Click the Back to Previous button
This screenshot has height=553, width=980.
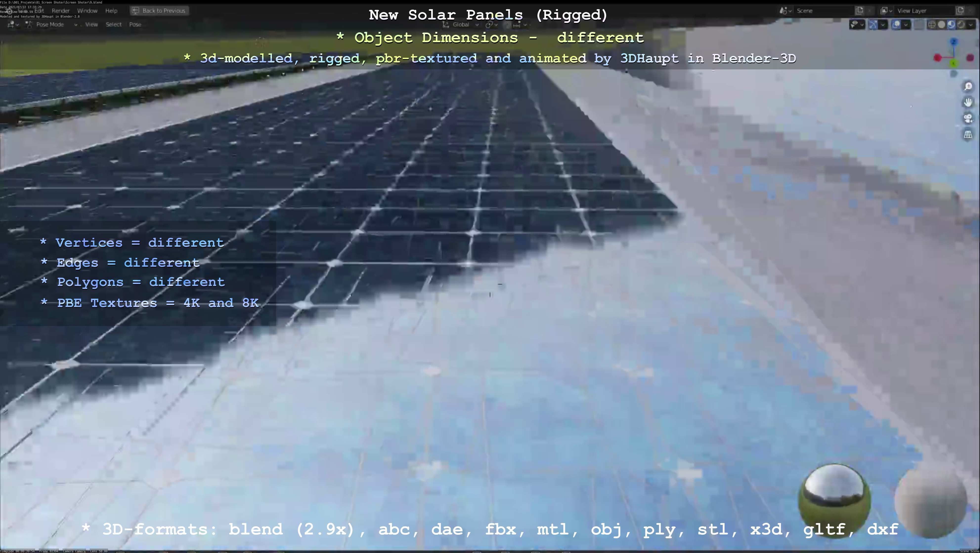tap(159, 11)
